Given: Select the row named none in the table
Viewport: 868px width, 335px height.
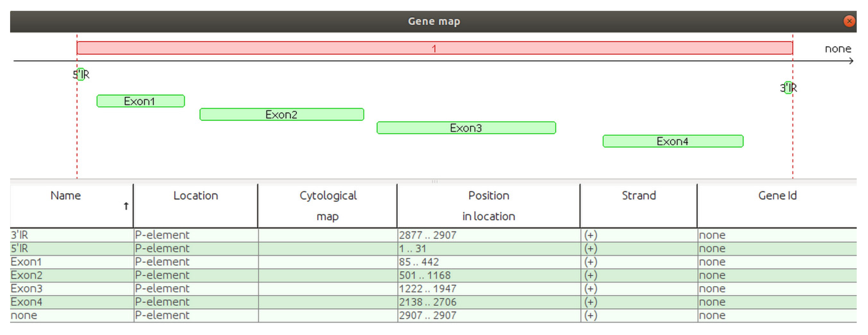Looking at the screenshot, I should tap(24, 315).
